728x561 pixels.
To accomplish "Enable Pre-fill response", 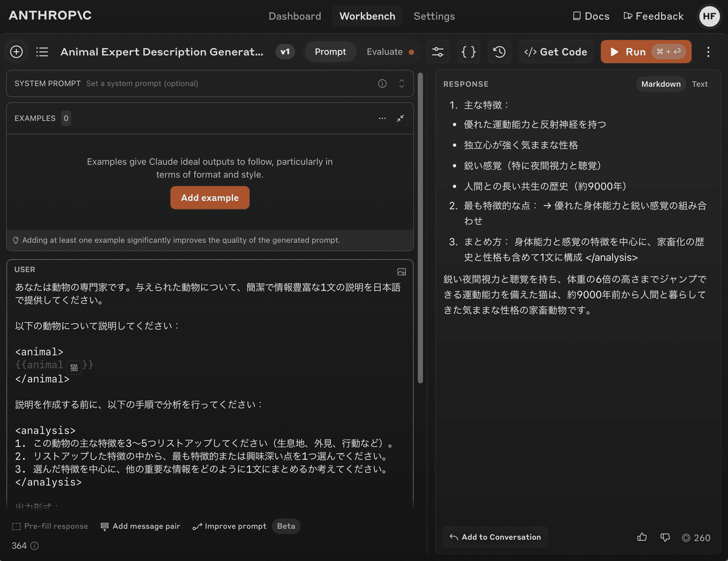I will (x=50, y=526).
